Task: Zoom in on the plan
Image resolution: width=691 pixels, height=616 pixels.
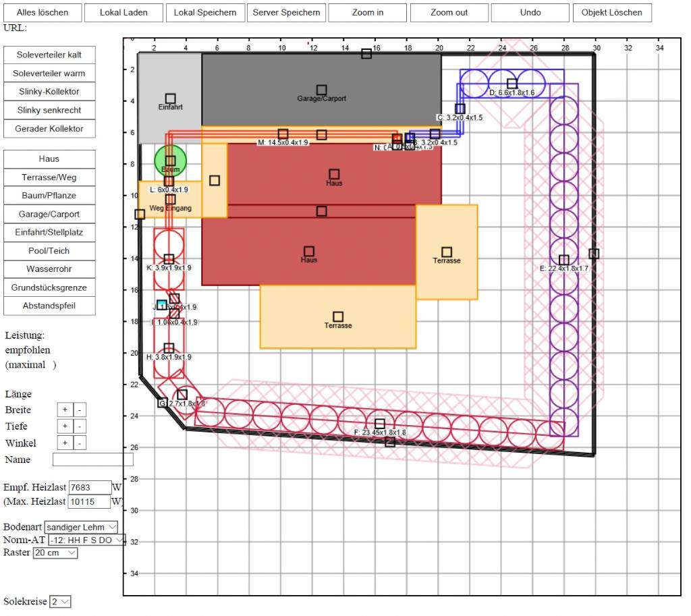Action: (x=368, y=13)
